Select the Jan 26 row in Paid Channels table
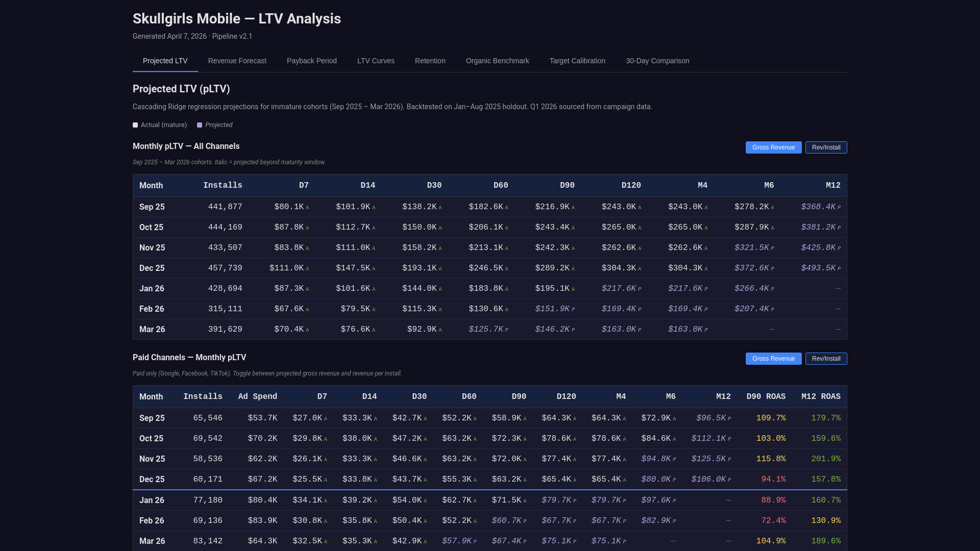 click(x=152, y=500)
